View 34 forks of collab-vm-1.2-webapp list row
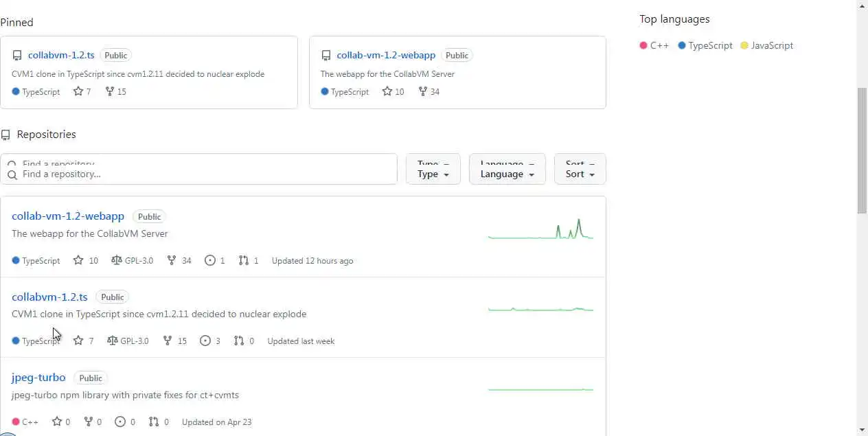This screenshot has width=868, height=436. pyautogui.click(x=179, y=260)
